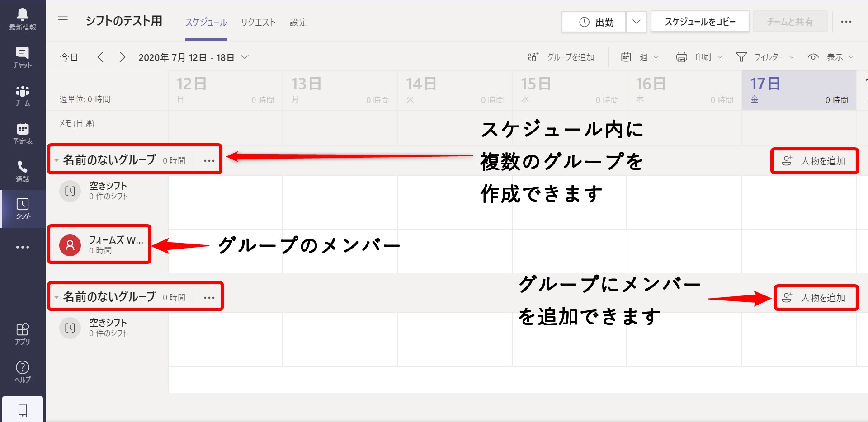This screenshot has height=422, width=868.
Task: Open the 予定表 calendar icon
Action: (22, 132)
